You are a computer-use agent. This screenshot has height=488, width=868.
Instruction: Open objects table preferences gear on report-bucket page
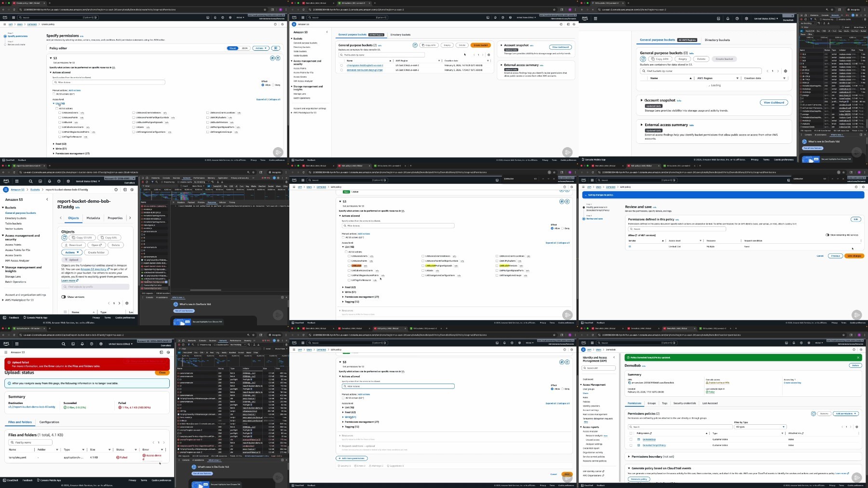(127, 303)
